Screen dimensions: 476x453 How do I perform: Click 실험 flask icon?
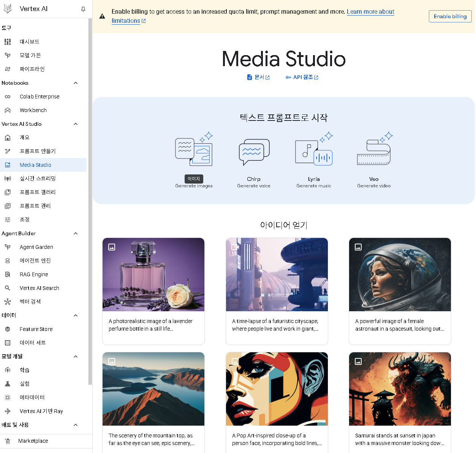[x=8, y=384]
